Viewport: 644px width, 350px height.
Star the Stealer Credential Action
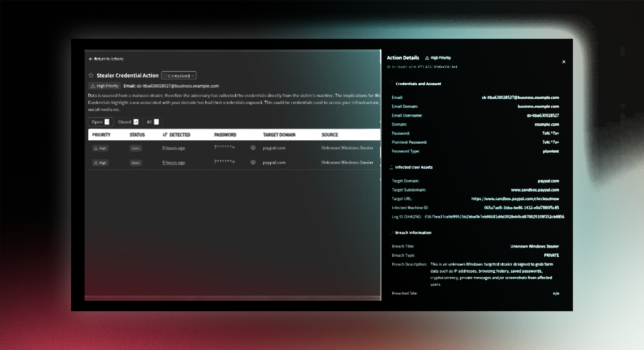point(91,76)
